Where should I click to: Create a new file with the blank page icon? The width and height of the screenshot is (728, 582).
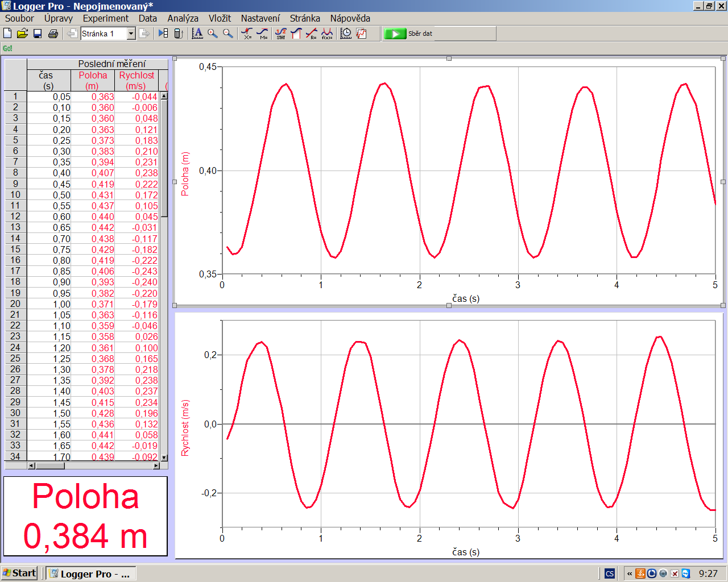tap(8, 34)
